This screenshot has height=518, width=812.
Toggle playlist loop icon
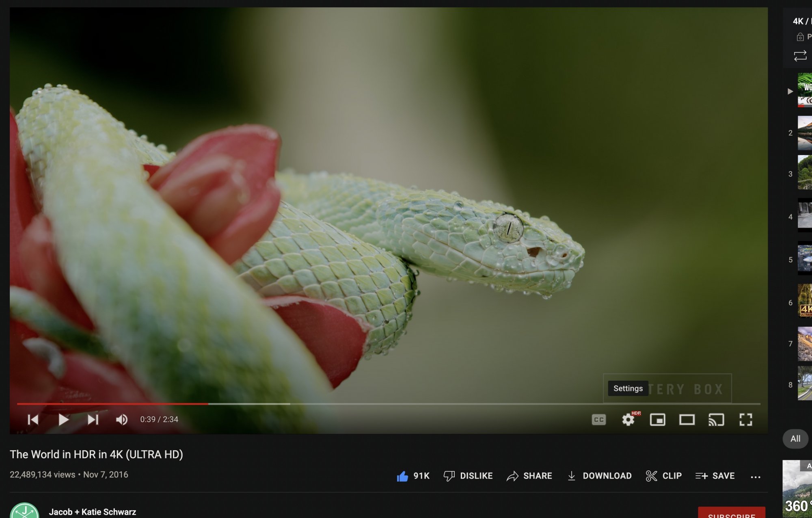point(800,56)
